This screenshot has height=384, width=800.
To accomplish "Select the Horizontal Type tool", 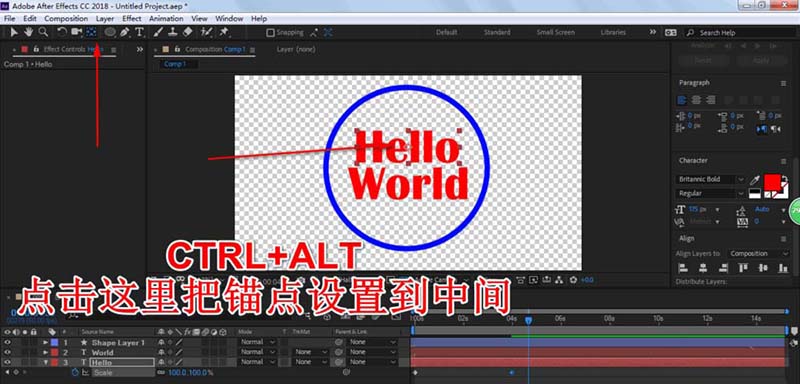I will (139, 32).
